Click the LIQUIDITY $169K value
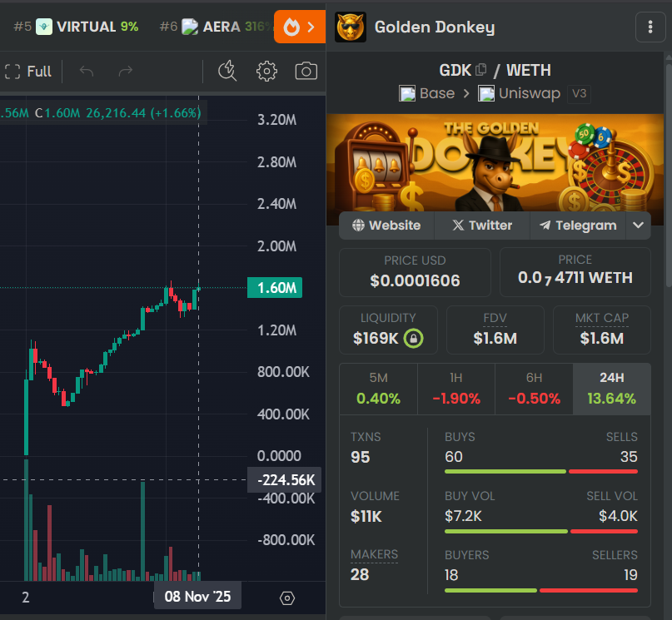 tap(376, 339)
